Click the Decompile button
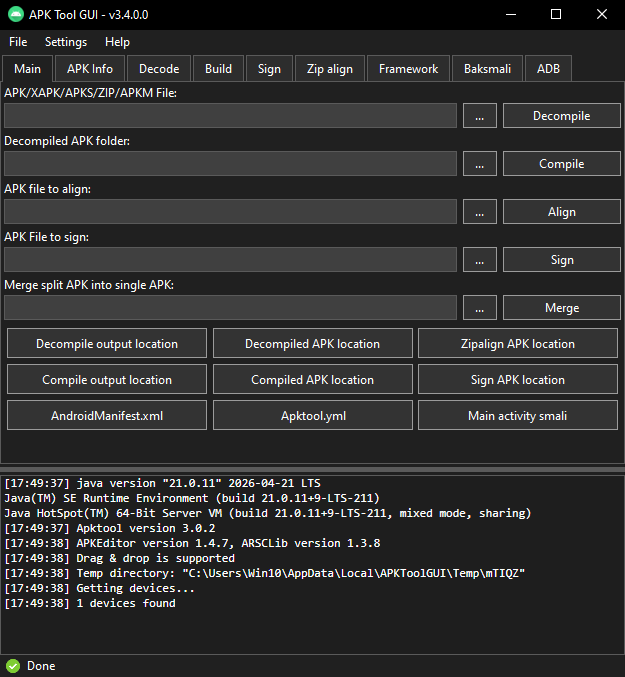625x677 pixels. (562, 115)
